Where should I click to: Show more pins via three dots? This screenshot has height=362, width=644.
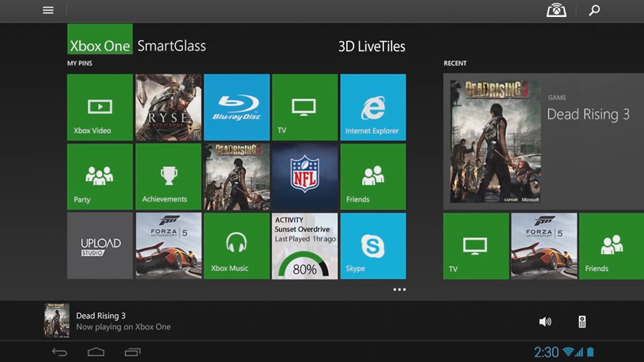click(400, 290)
